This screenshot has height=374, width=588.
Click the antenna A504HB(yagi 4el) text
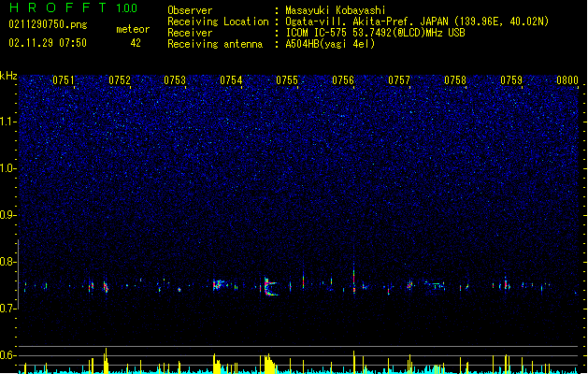tap(330, 44)
